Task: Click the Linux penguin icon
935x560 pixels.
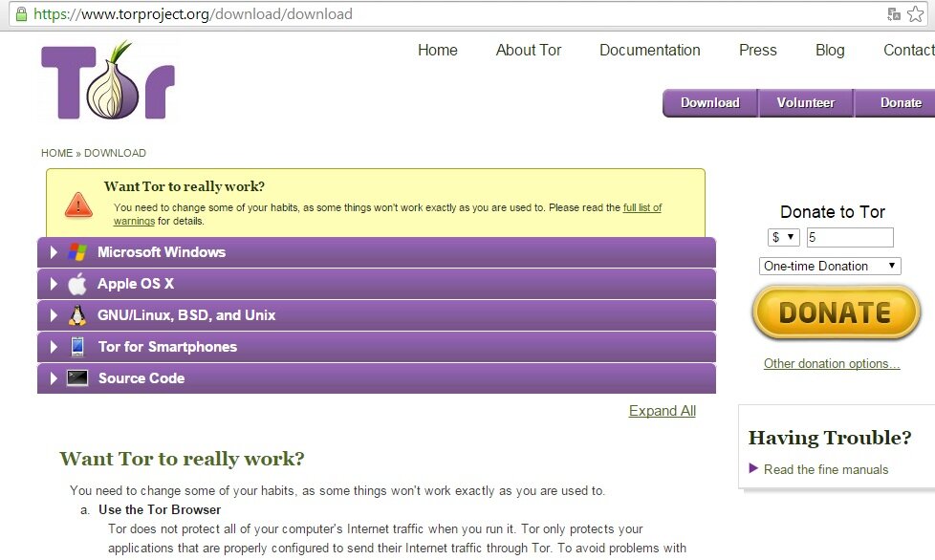Action: (76, 315)
